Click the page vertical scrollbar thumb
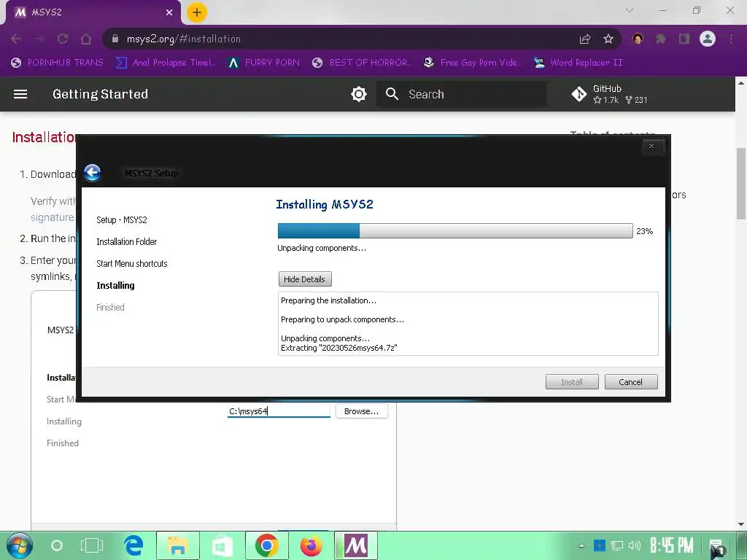The image size is (747, 560). (x=741, y=183)
